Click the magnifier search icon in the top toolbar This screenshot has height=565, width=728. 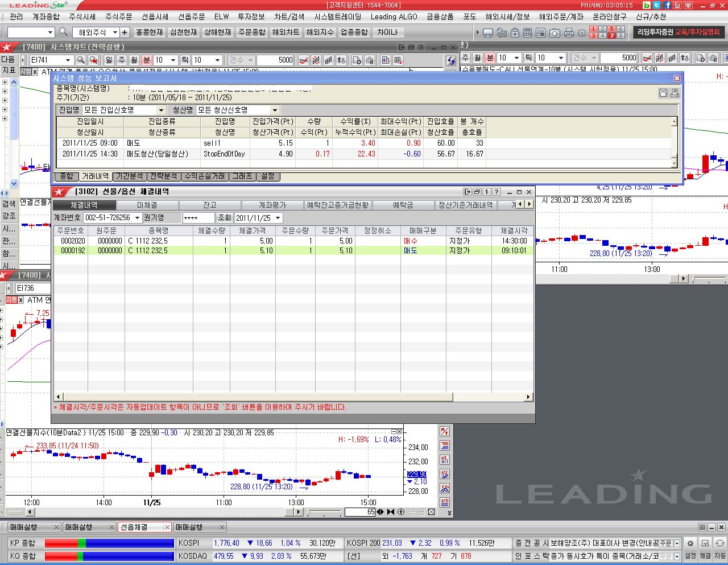[x=63, y=32]
